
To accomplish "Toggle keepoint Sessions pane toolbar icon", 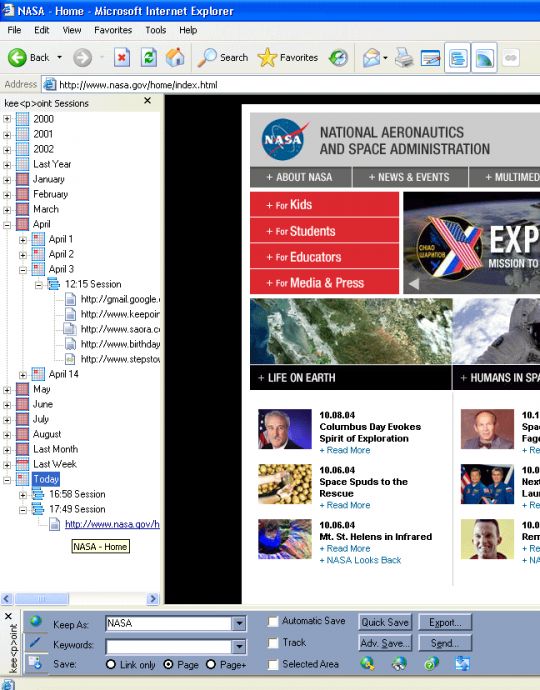I will [458, 58].
